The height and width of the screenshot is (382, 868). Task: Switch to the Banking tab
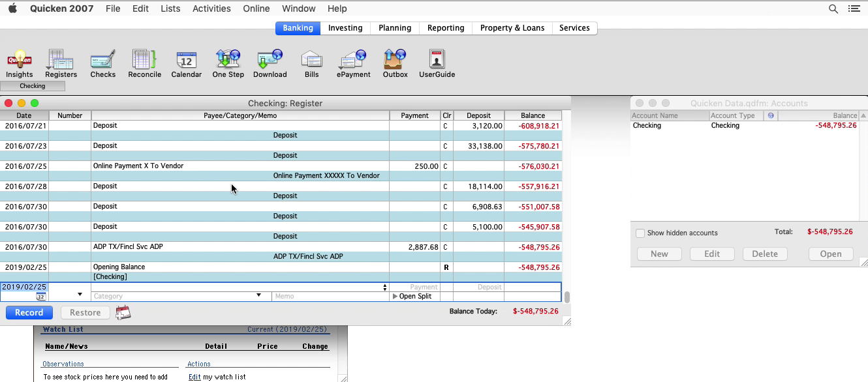click(x=298, y=28)
